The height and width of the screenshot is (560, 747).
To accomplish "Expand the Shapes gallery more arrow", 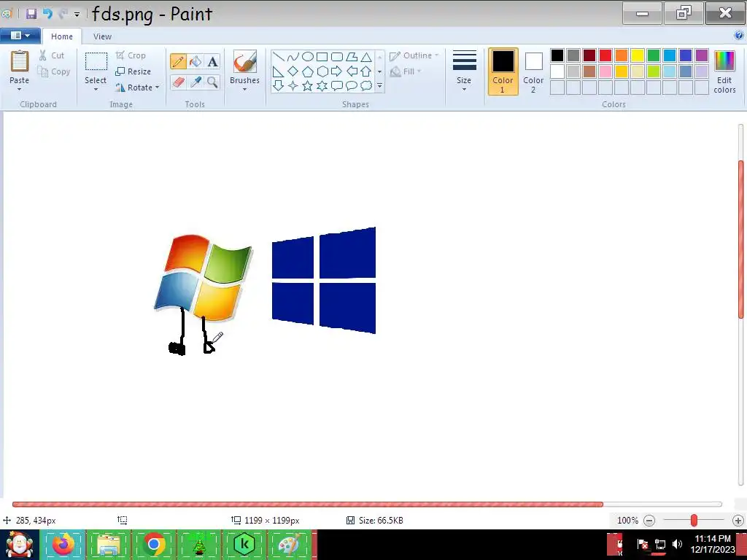I will 379,86.
